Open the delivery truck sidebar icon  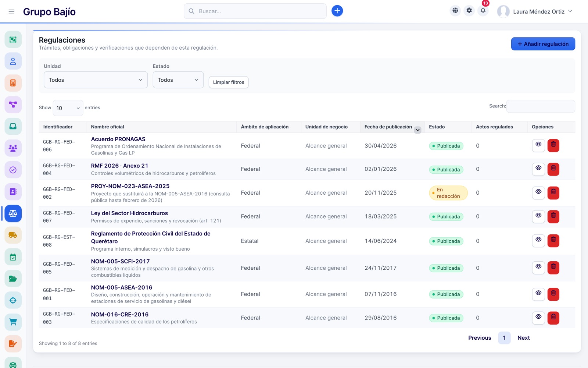coord(13,235)
